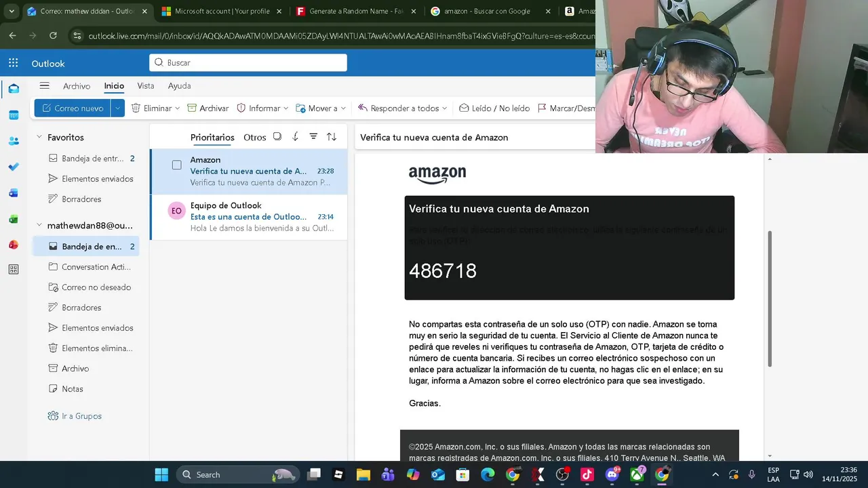Expand the Eliminar dropdown arrow
The image size is (868, 488).
coord(178,108)
